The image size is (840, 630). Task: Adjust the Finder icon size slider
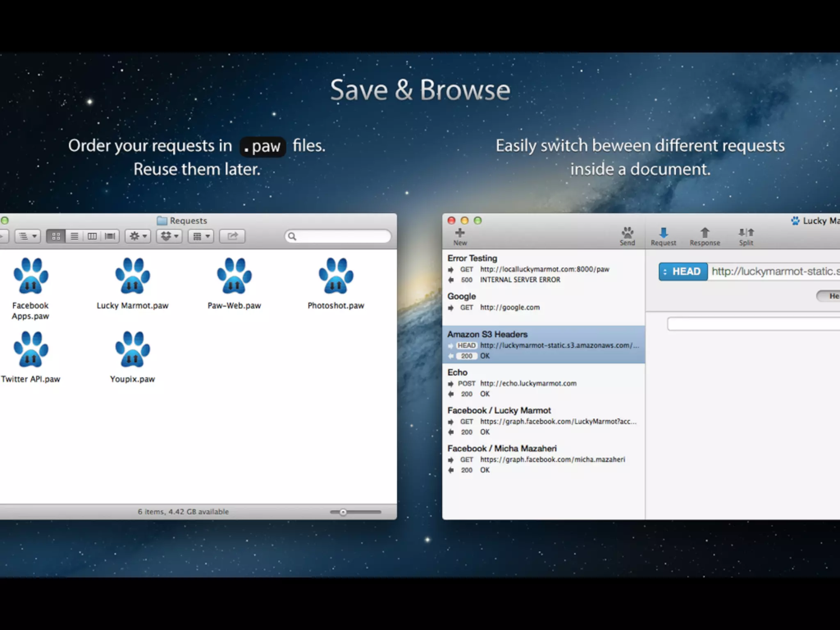coord(343,512)
